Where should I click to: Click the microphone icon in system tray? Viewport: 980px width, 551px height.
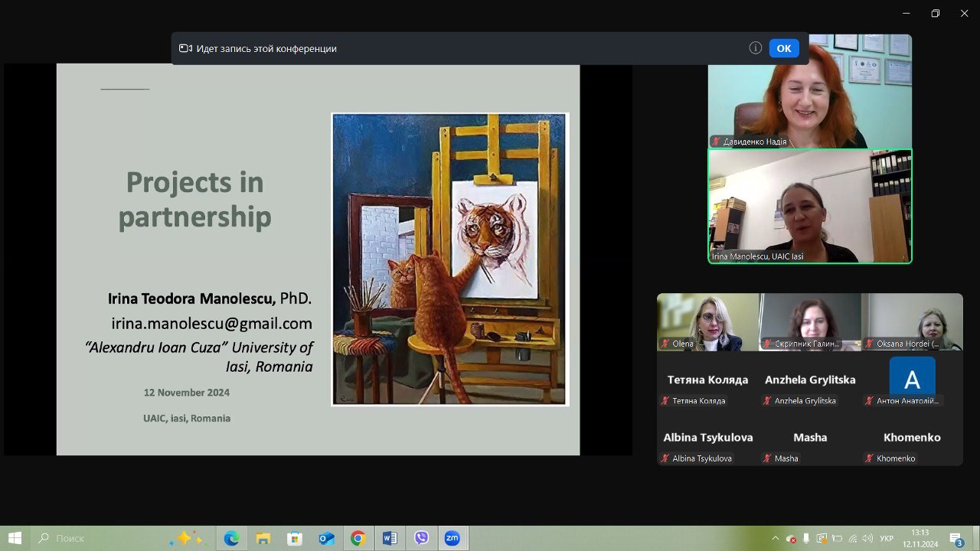coord(806,539)
